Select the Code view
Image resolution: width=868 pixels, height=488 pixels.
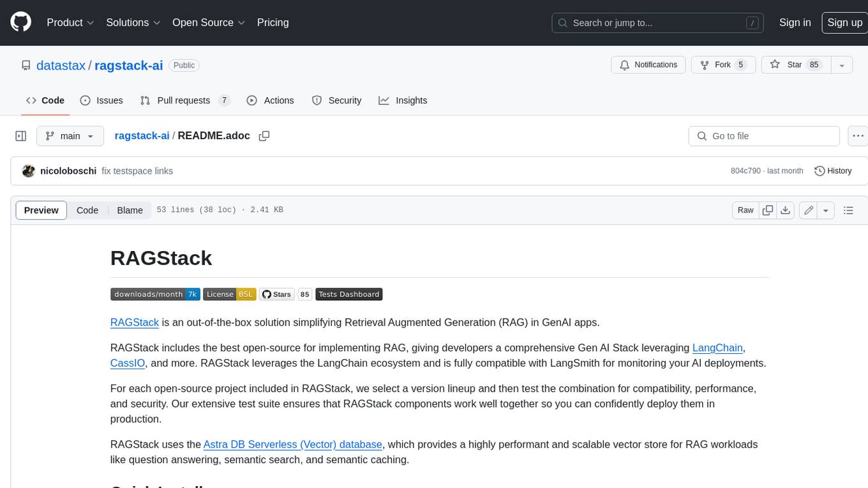tap(87, 210)
